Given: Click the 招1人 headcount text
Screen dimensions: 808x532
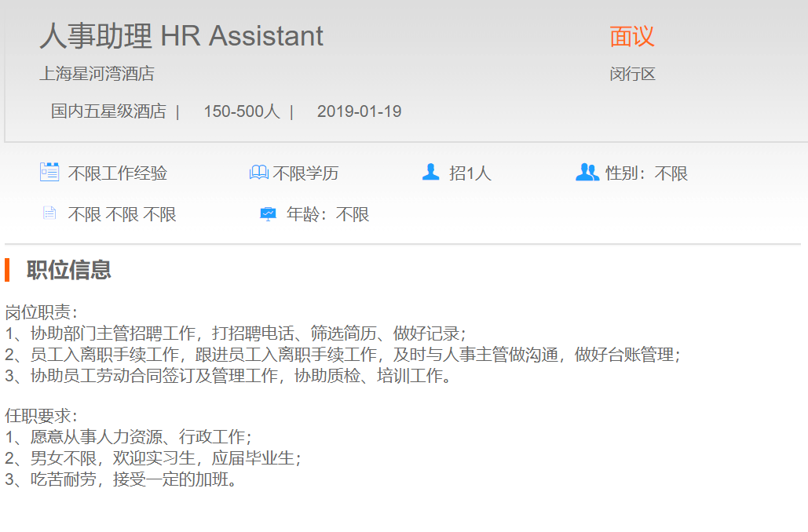Looking at the screenshot, I should (470, 173).
